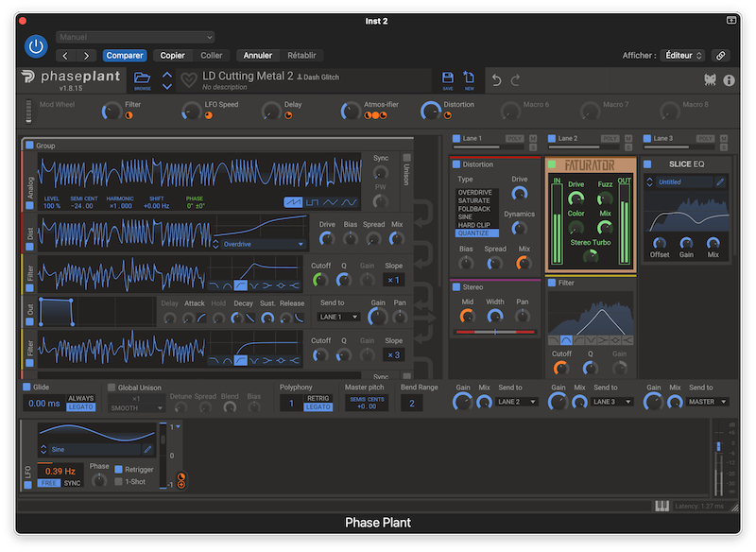Show the on-screen keyboard icon
The height and width of the screenshot is (552, 756).
pos(662,506)
